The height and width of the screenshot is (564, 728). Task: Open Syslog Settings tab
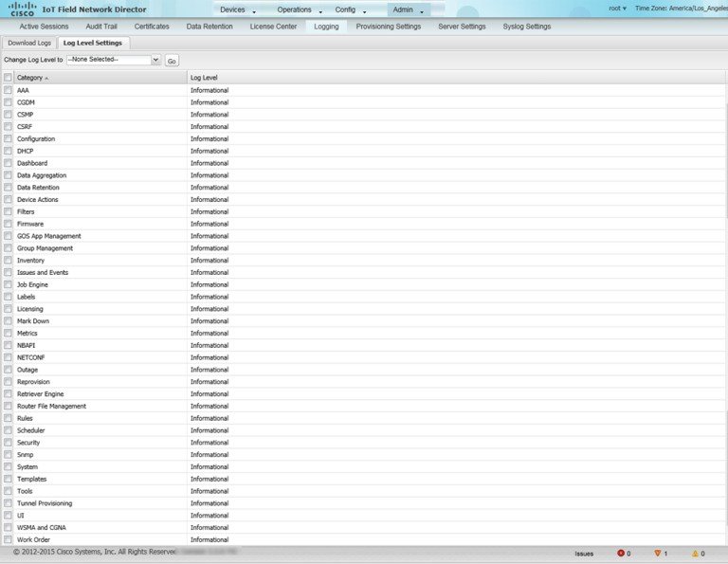527,27
